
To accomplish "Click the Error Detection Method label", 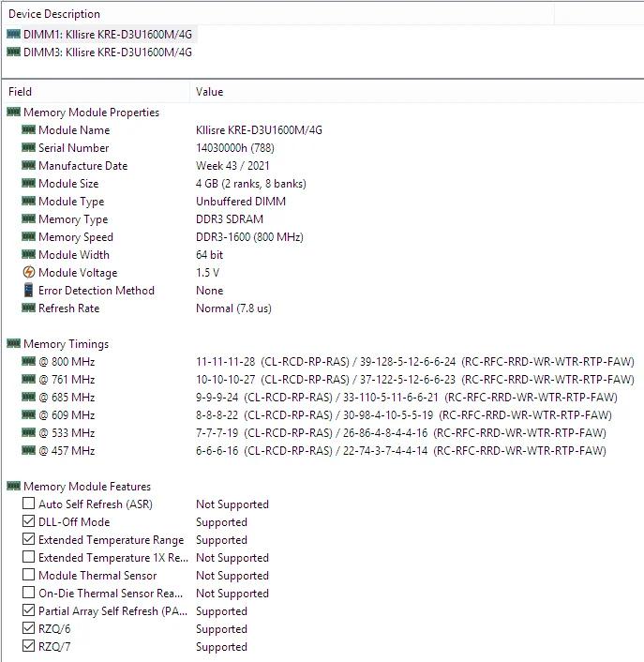I will [97, 291].
